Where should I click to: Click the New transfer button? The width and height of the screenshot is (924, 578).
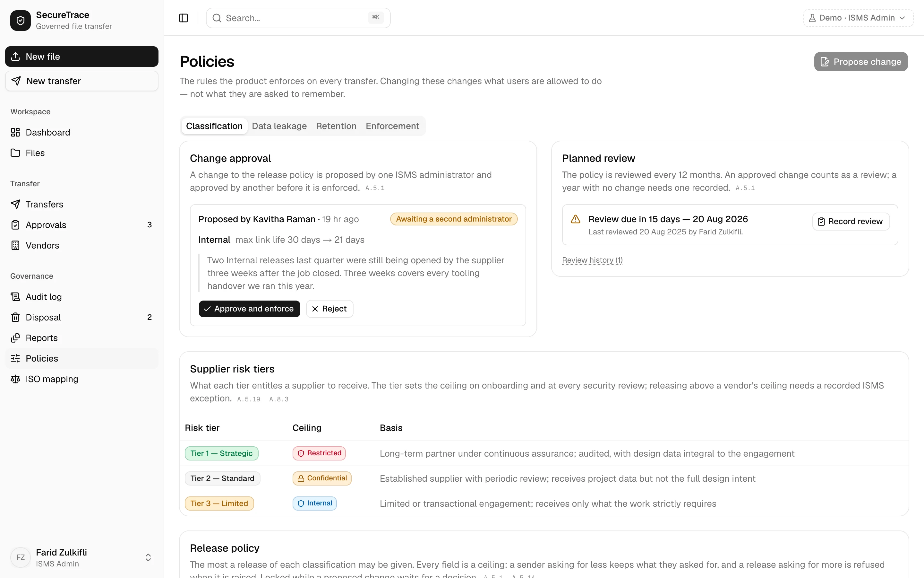[x=82, y=81]
